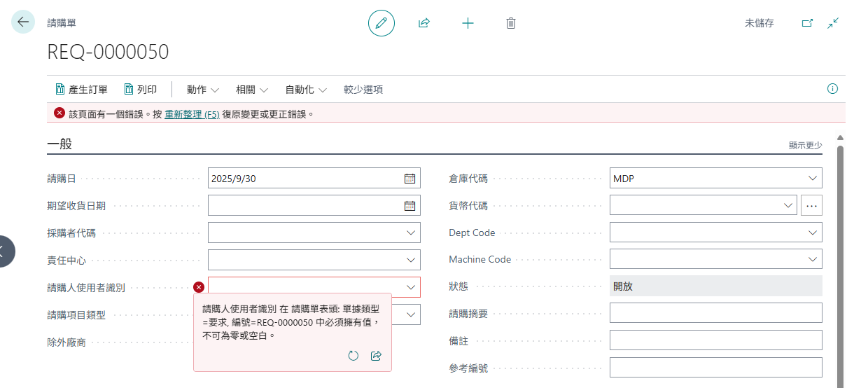Delete the record with the trash icon
This screenshot has width=868, height=388.
click(x=511, y=23)
